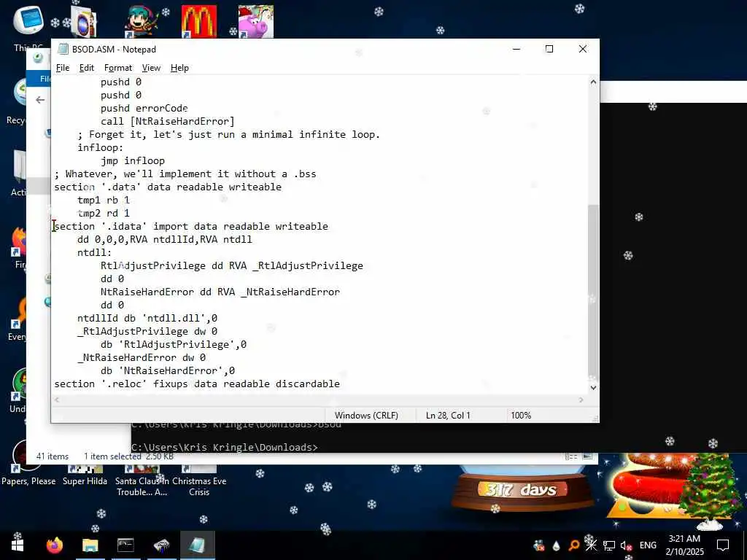747x560 pixels.
Task: Place cursor on the 'jmp infloop' line
Action: pos(133,160)
